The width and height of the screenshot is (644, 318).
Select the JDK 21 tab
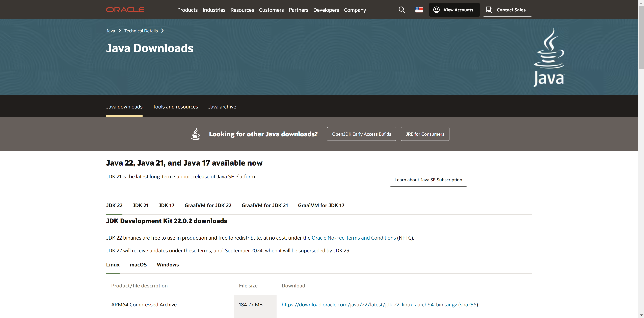[140, 205]
